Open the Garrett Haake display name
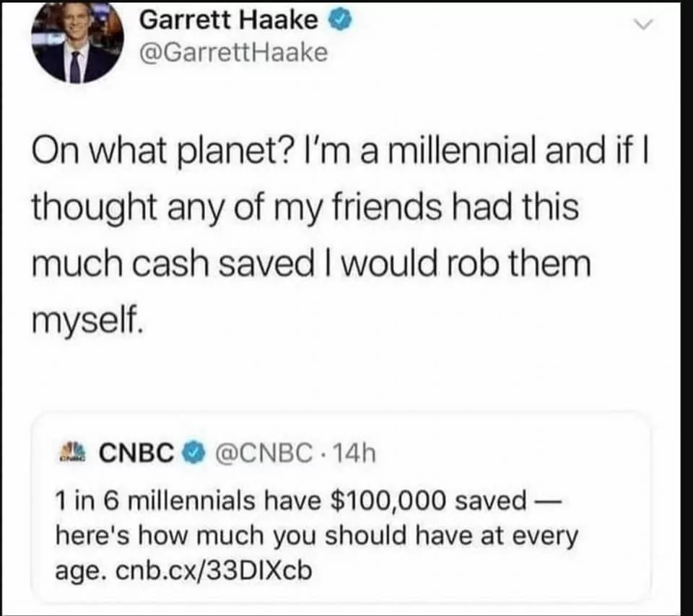The image size is (693, 616). 228,20
